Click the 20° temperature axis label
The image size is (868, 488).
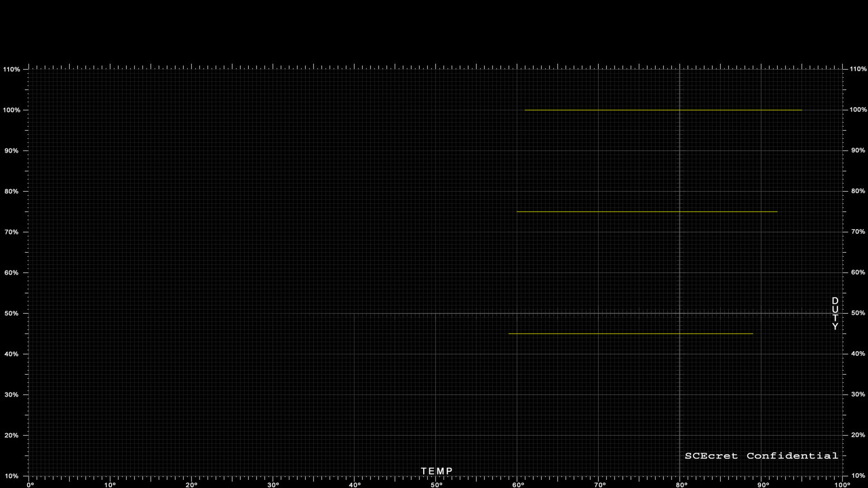[191, 485]
